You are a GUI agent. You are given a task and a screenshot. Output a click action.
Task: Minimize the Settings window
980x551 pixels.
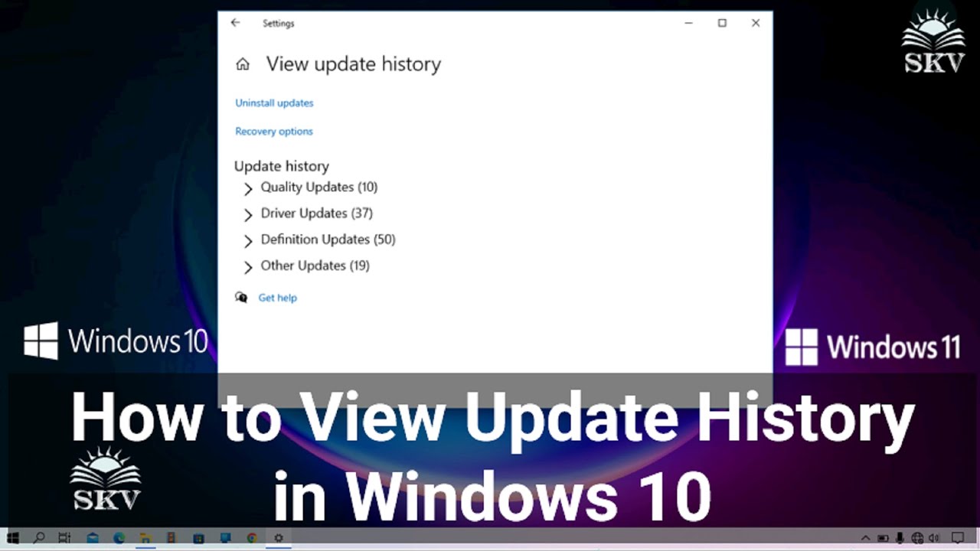pyautogui.click(x=688, y=23)
